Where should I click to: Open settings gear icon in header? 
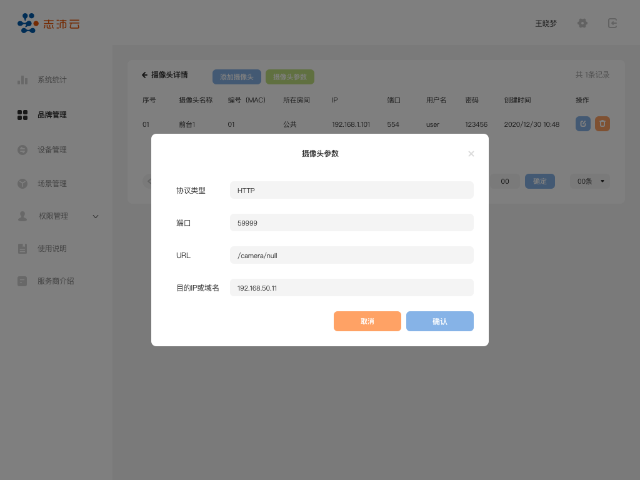tap(582, 23)
